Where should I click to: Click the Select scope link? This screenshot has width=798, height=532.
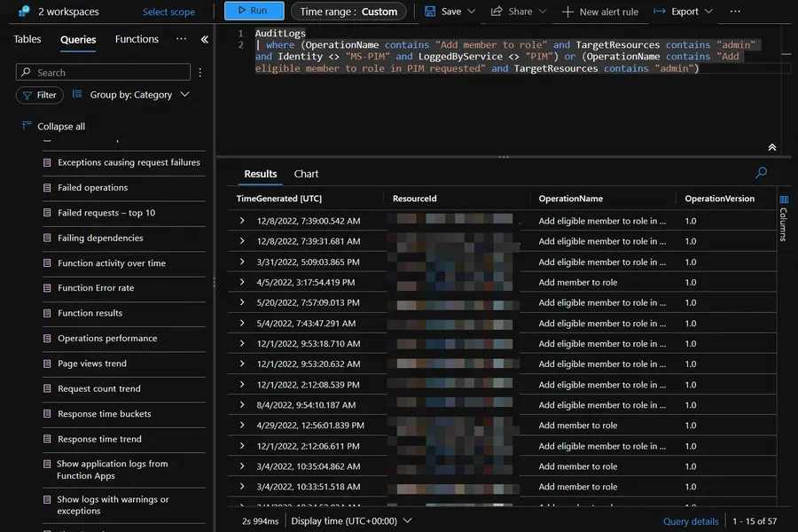[x=168, y=12]
